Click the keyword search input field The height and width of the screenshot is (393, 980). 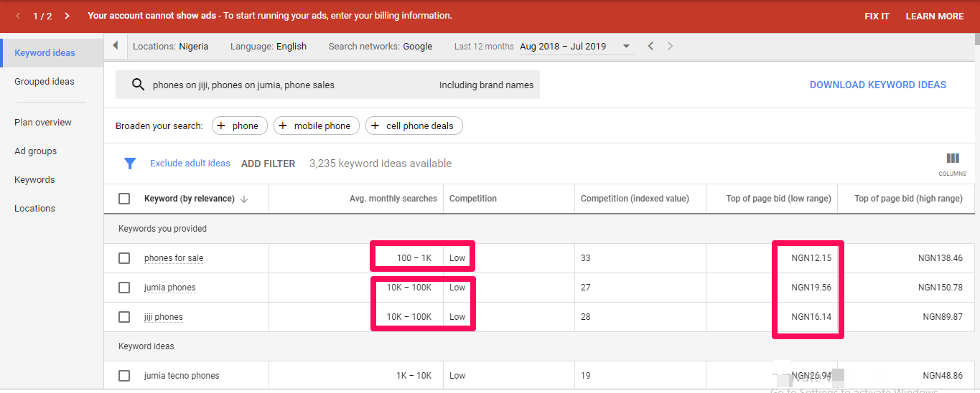287,85
